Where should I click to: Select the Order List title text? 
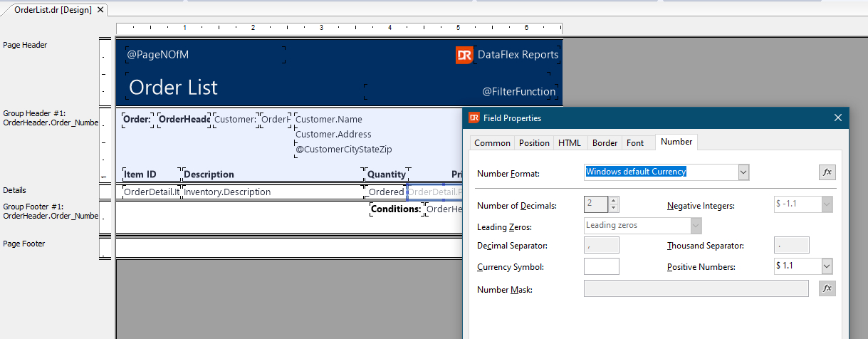click(x=173, y=88)
